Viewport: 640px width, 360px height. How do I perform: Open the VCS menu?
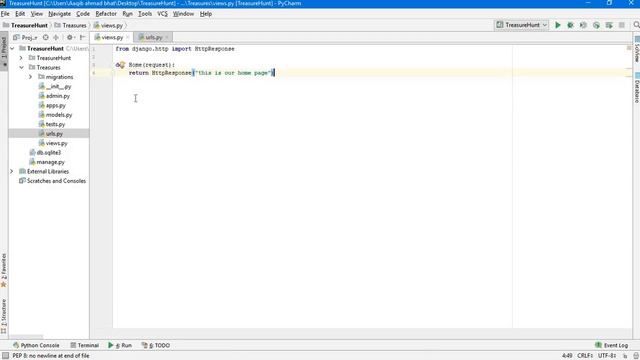click(x=162, y=14)
